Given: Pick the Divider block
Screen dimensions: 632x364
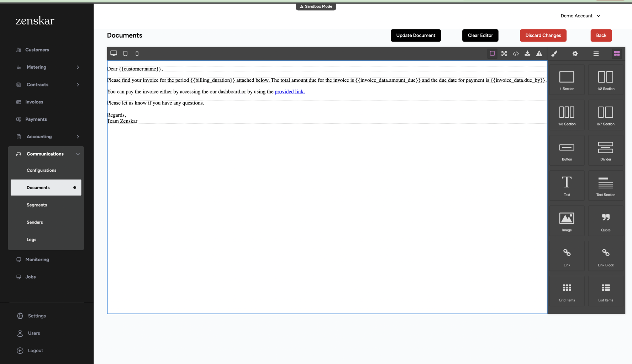Looking at the screenshot, I should [606, 150].
